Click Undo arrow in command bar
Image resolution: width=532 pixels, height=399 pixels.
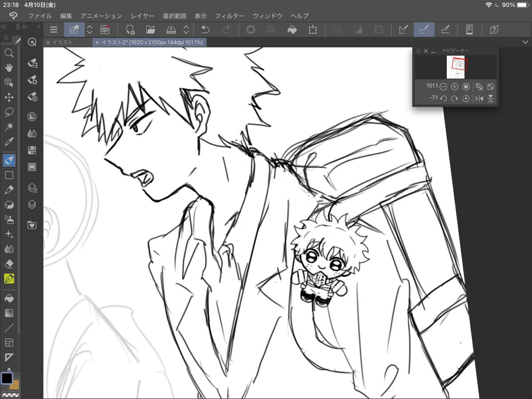205,30
